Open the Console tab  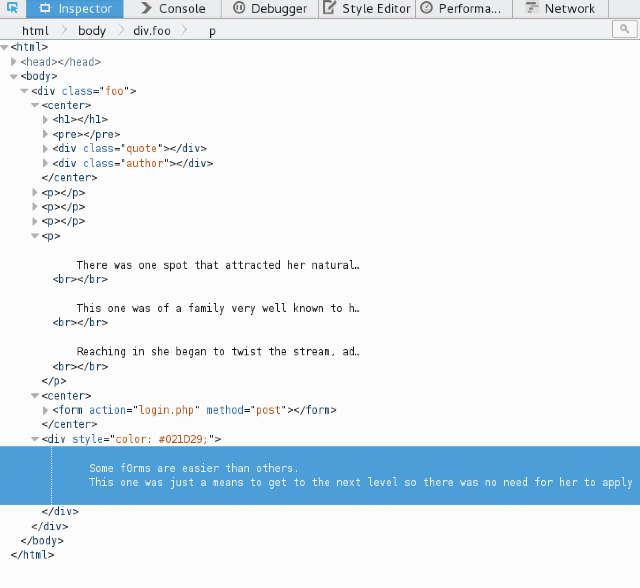(x=173, y=9)
